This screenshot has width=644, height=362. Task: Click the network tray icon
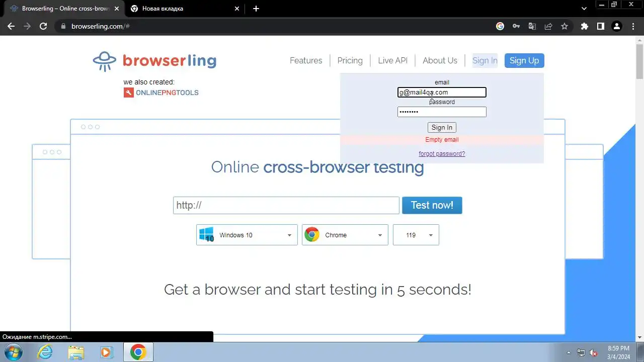tap(581, 352)
